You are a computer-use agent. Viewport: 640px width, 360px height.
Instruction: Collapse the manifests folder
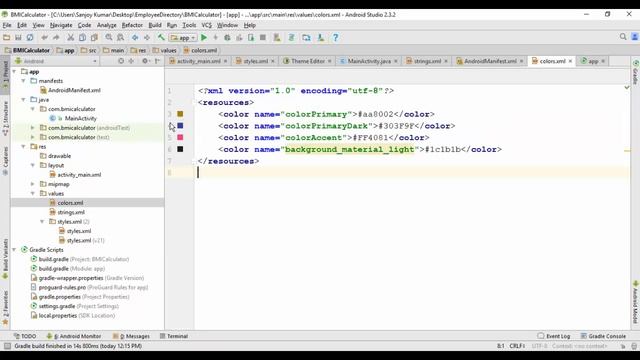[x=24, y=81]
